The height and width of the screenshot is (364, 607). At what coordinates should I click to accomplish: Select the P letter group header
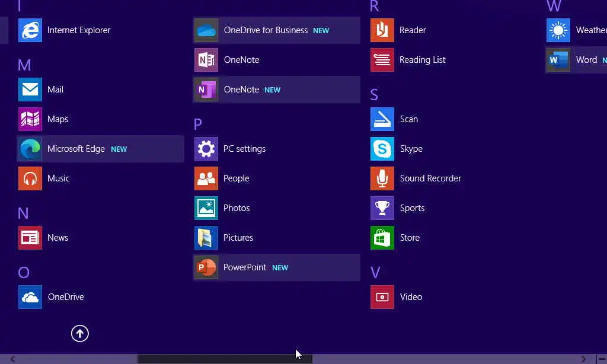click(x=198, y=124)
